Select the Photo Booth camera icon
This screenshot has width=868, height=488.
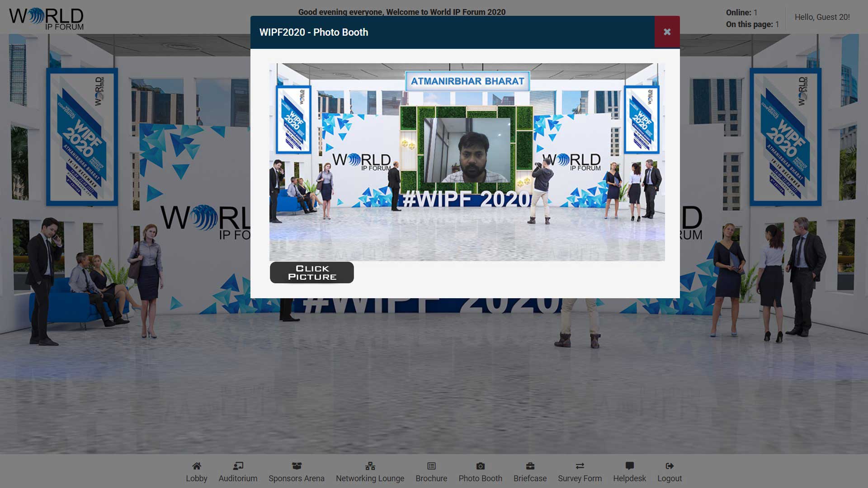coord(480,466)
